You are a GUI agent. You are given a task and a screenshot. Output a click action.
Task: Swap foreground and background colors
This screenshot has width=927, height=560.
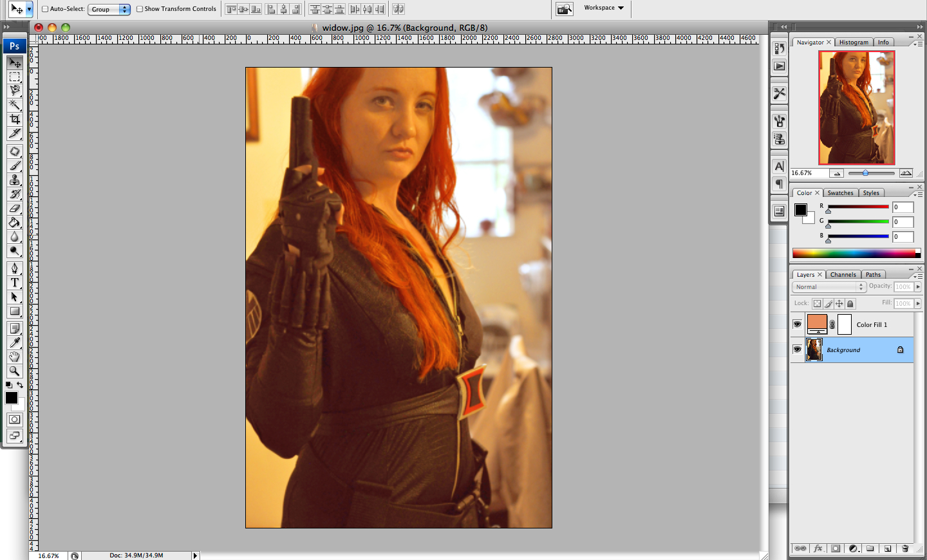coord(20,385)
